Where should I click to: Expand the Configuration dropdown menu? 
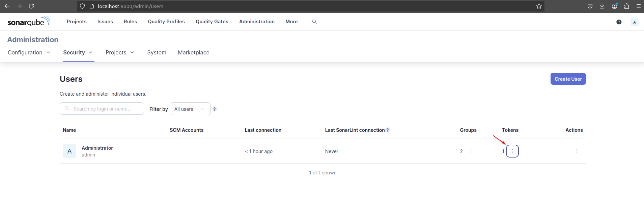click(x=29, y=52)
